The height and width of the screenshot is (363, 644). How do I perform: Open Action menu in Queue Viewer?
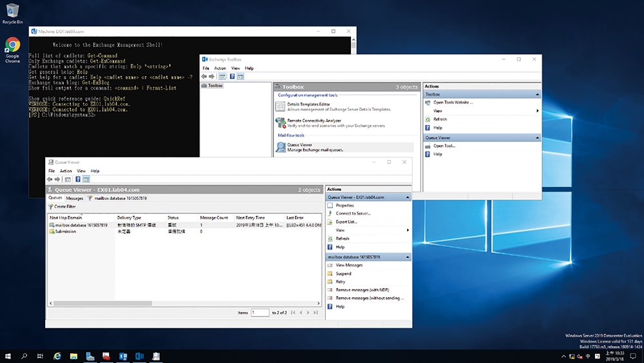pyautogui.click(x=66, y=171)
